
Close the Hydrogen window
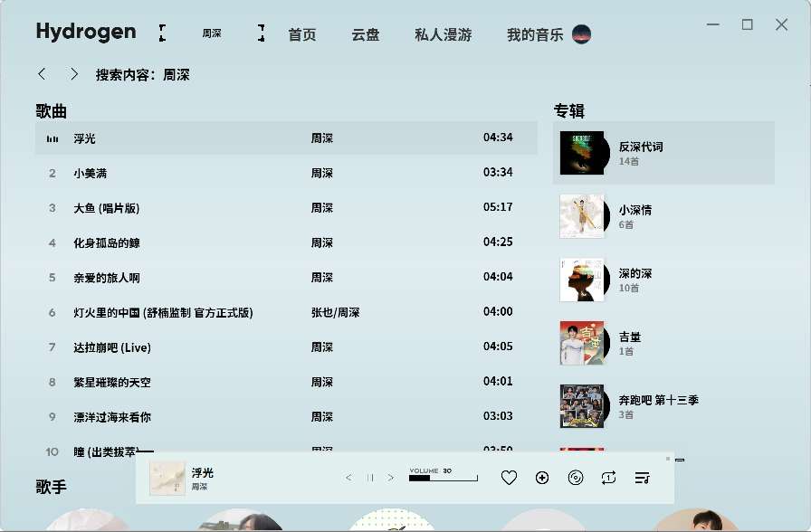click(781, 24)
